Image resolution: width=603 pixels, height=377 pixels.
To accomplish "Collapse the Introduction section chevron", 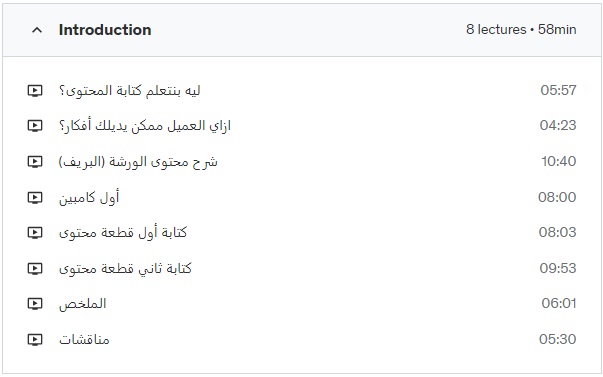I will pyautogui.click(x=37, y=30).
